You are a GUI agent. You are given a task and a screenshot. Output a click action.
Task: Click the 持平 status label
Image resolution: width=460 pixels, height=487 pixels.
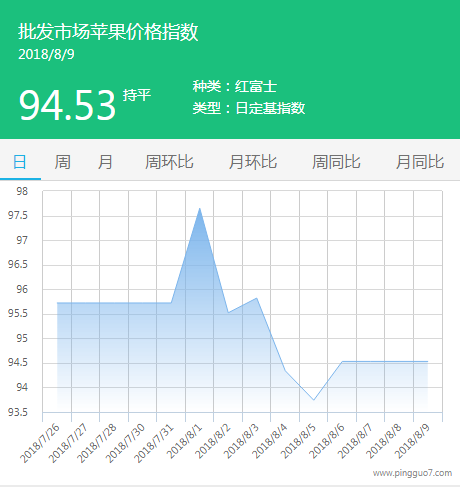coord(137,95)
